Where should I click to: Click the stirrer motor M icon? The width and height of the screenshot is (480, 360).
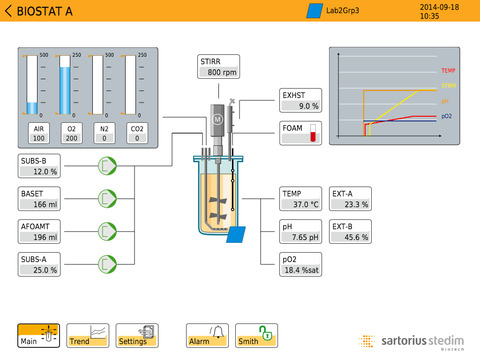[217, 119]
